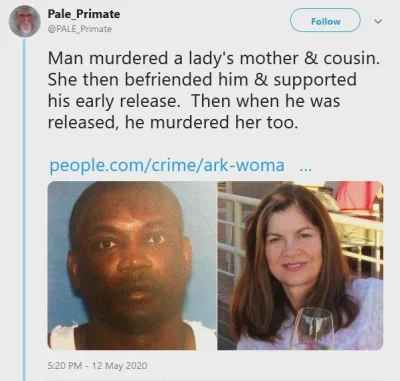Image resolution: width=400 pixels, height=381 pixels.
Task: Select the tweet line beginning 'Man murdered'
Action: [214, 58]
